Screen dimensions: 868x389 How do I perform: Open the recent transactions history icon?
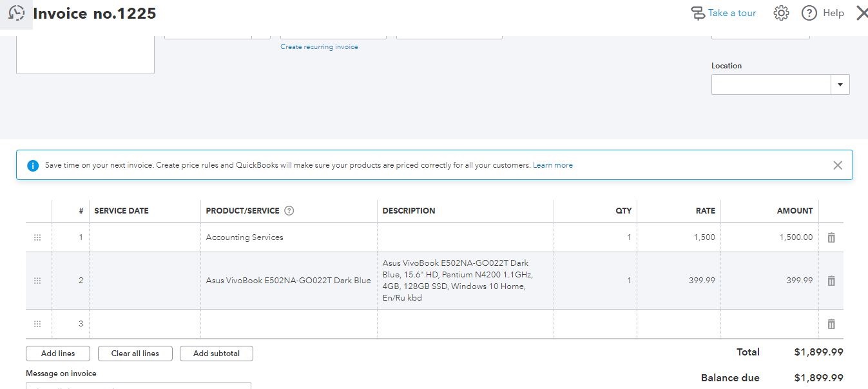[x=17, y=13]
